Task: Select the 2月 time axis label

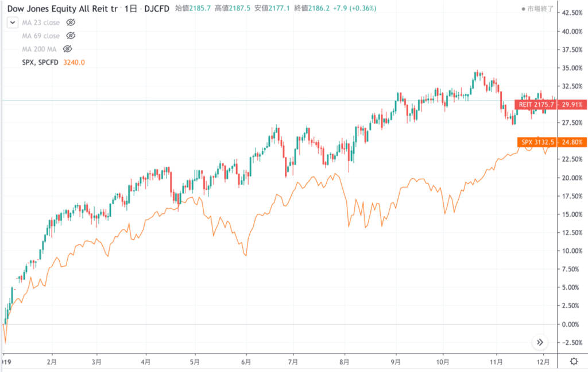Action: point(52,362)
